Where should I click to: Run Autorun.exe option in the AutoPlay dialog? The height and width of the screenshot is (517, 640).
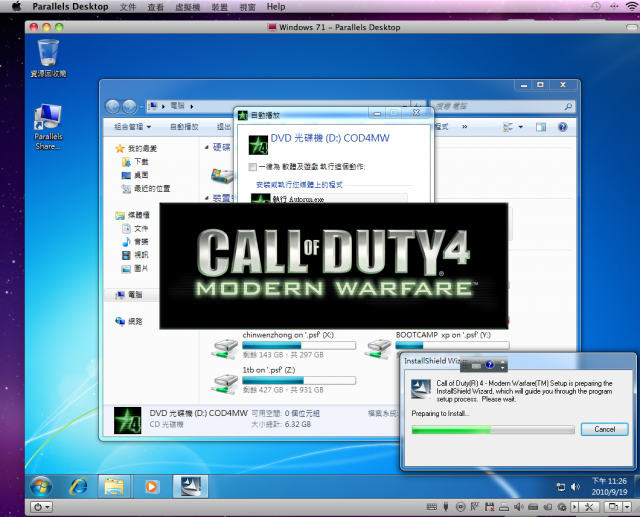(329, 199)
